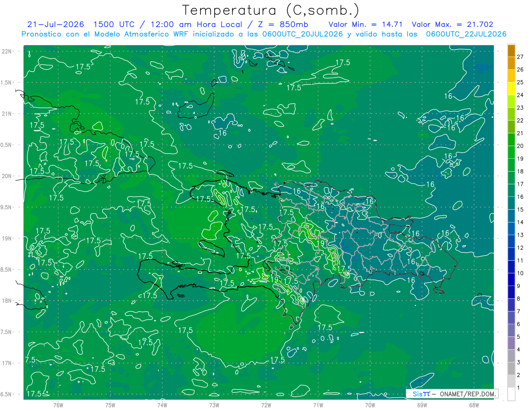Click the color scale label '21'

520,133
